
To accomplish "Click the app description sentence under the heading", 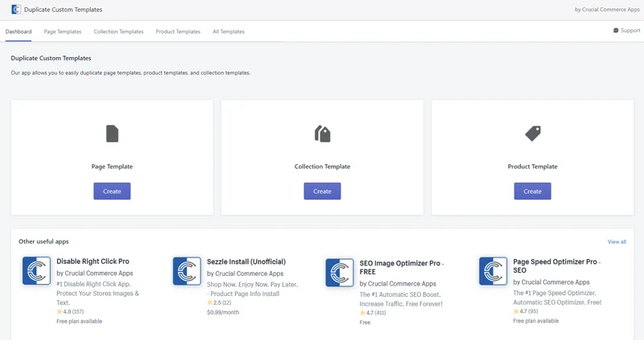I will [130, 73].
